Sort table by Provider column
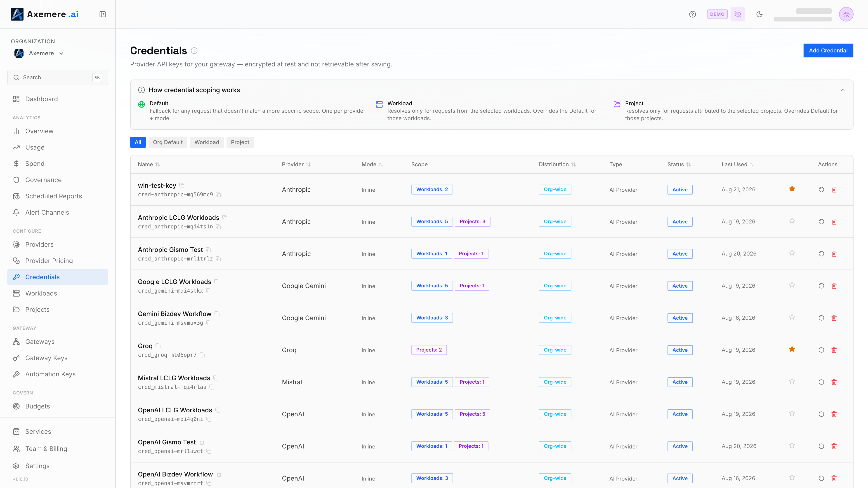Viewport: 868px width, 488px height. point(296,164)
